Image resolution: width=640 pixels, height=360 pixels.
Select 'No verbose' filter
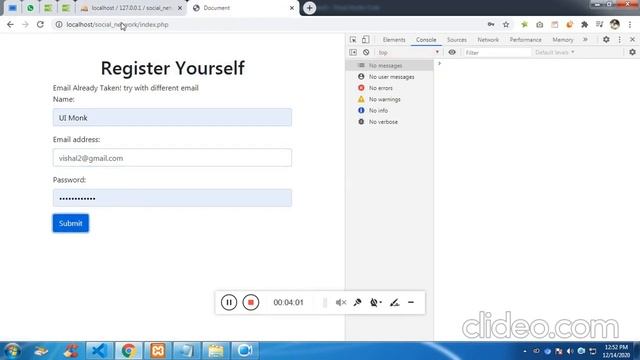390,122
